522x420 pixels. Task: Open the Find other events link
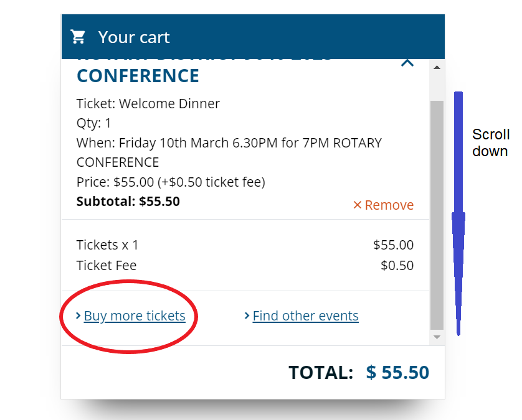[x=306, y=315]
